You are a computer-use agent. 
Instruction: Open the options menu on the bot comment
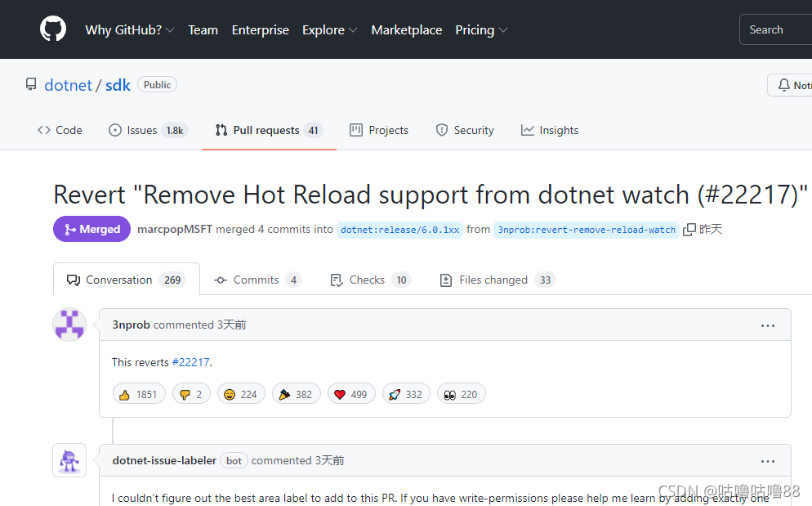[767, 461]
